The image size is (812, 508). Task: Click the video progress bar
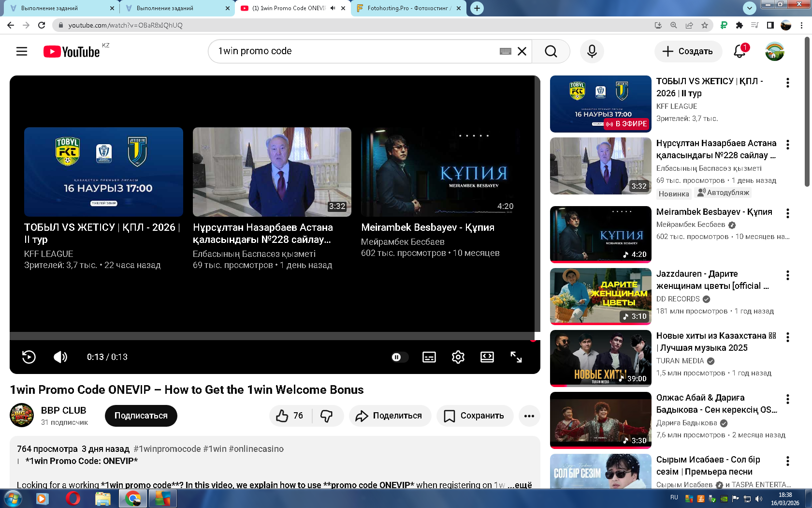tap(271, 336)
